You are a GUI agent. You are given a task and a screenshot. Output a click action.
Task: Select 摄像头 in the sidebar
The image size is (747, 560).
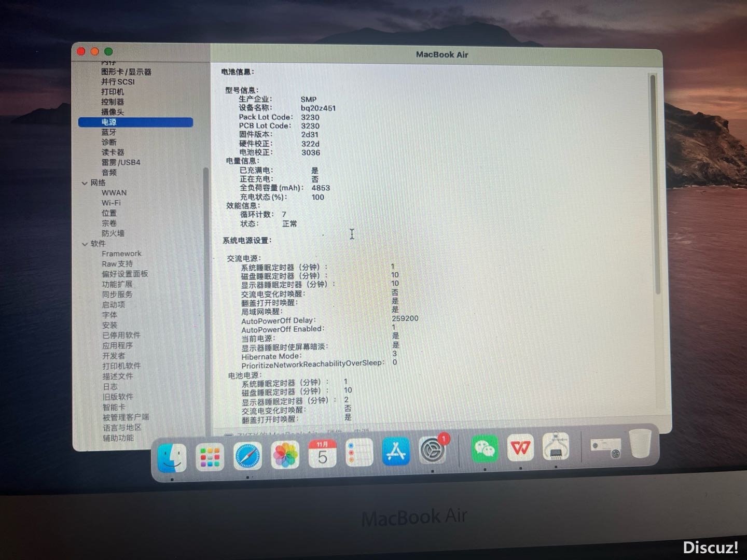pos(113,111)
